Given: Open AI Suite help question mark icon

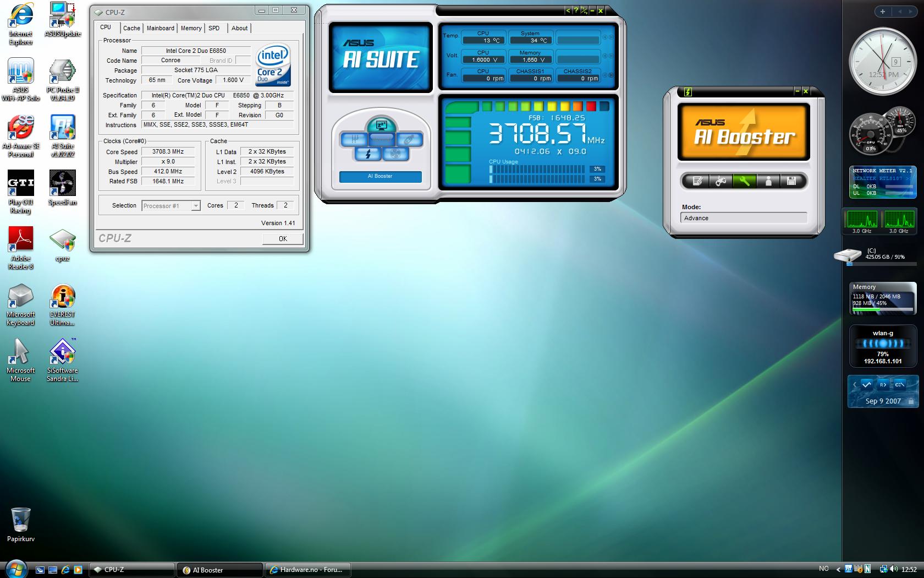Looking at the screenshot, I should tap(576, 10).
